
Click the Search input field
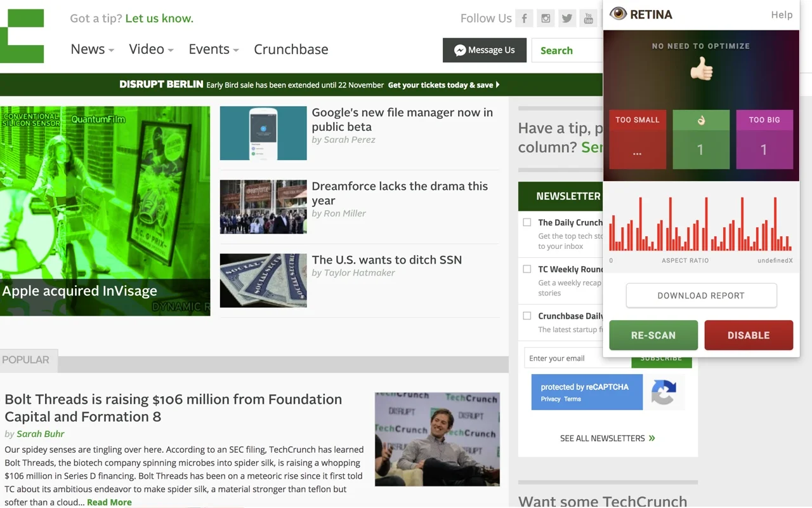click(568, 50)
